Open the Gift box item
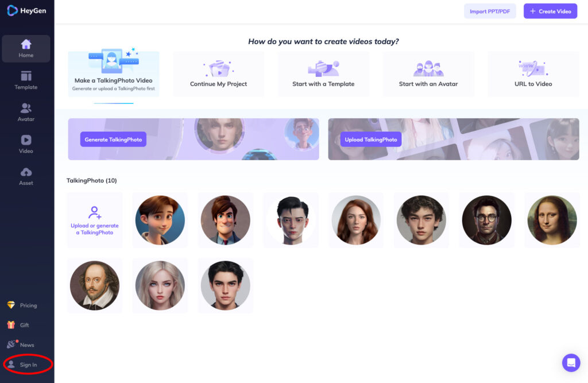The width and height of the screenshot is (588, 383). click(x=18, y=325)
